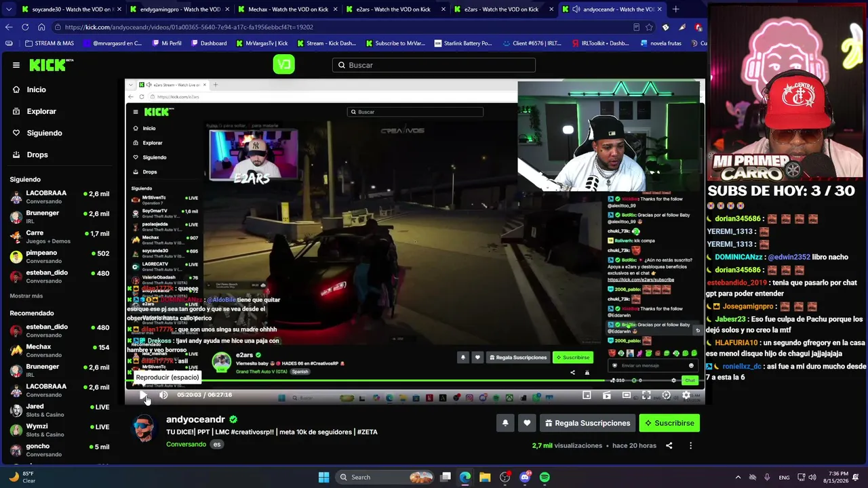
Task: Open the browser home page button
Action: (41, 27)
